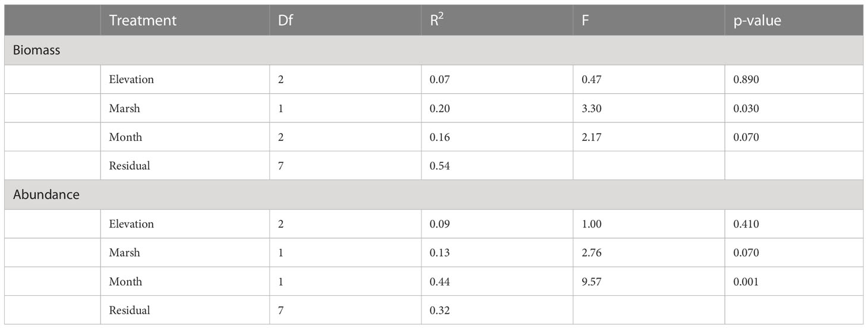Screen dimensions: 868x329
Task: Select the F value 3.30
Action: pyautogui.click(x=591, y=108)
